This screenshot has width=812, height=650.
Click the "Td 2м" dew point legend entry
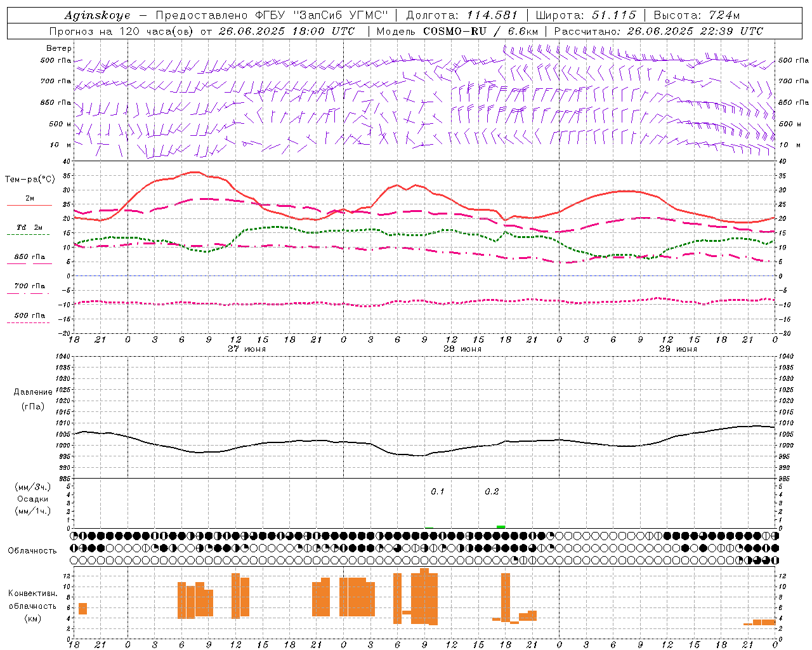30,227
